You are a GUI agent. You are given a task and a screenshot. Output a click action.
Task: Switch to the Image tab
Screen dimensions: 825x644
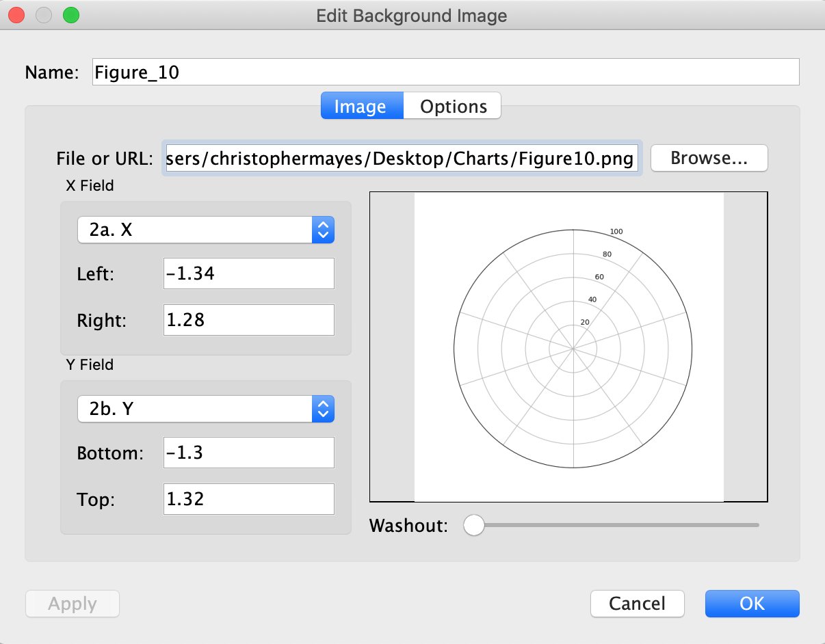pos(362,107)
